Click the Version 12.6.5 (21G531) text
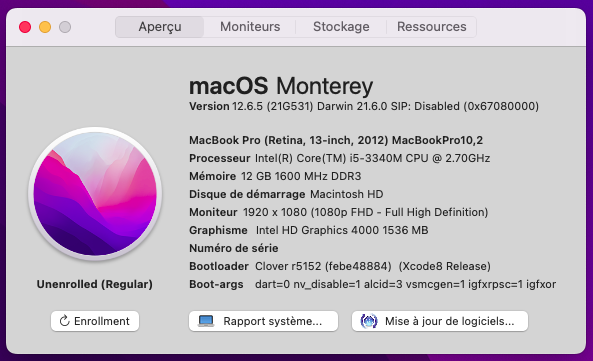 pos(251,106)
